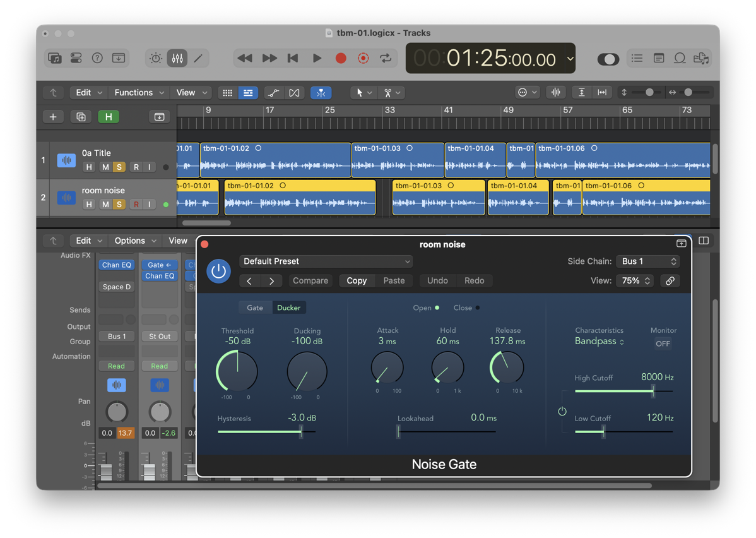The width and height of the screenshot is (756, 538).
Task: Open the List Editors panel icon
Action: [x=637, y=58]
